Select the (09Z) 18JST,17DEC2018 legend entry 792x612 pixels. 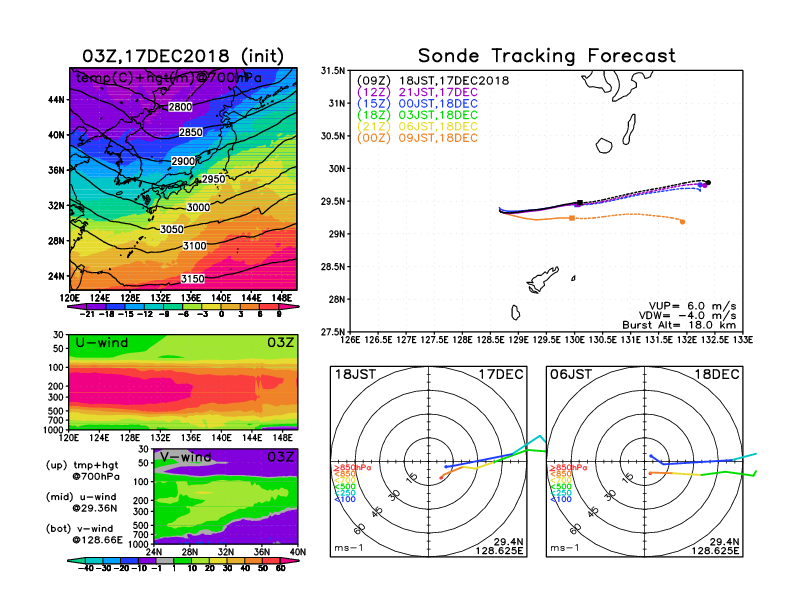click(x=433, y=81)
